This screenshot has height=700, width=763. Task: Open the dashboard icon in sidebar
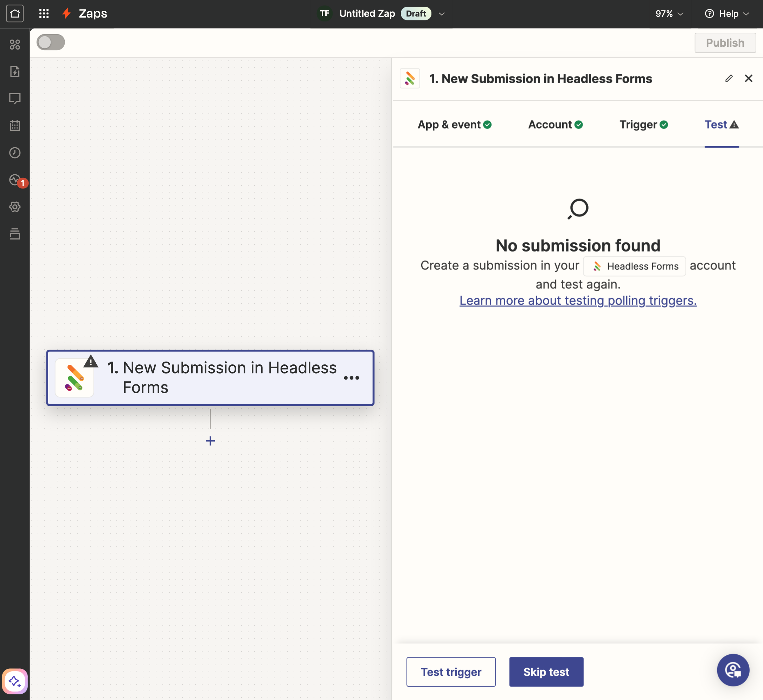pos(15,45)
